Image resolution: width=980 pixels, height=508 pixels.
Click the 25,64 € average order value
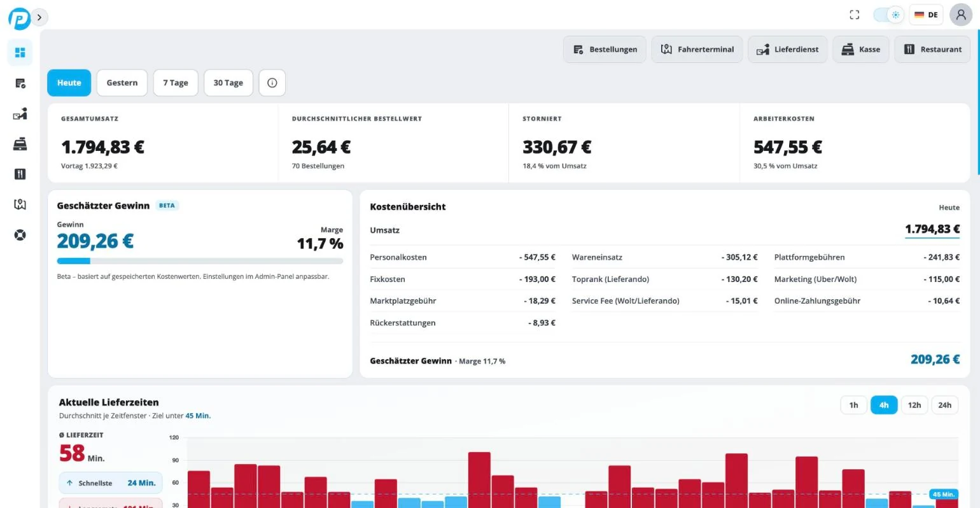click(x=321, y=147)
